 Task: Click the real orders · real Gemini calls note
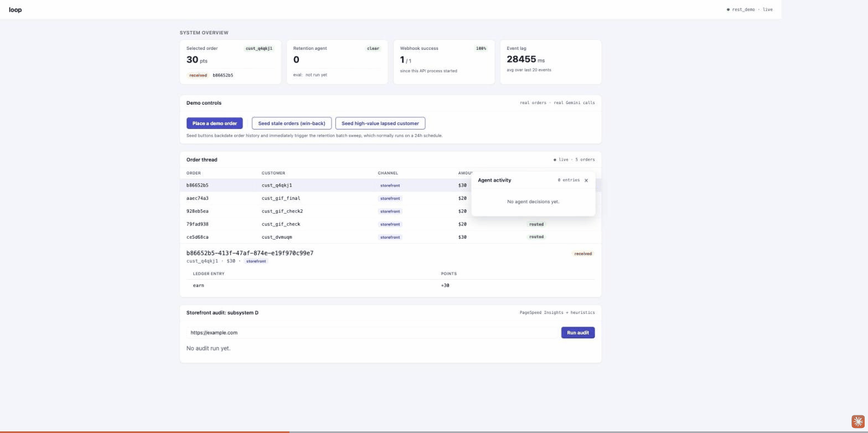coord(557,103)
